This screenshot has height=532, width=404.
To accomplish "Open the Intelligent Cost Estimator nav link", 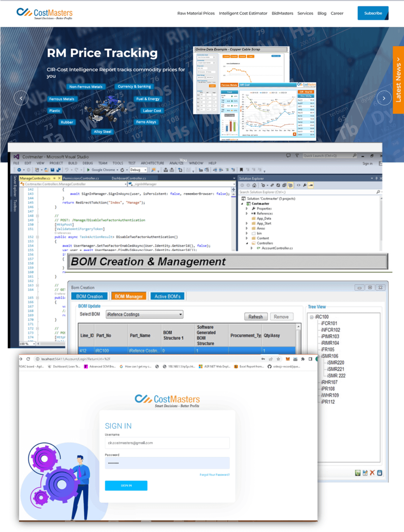I will click(243, 13).
